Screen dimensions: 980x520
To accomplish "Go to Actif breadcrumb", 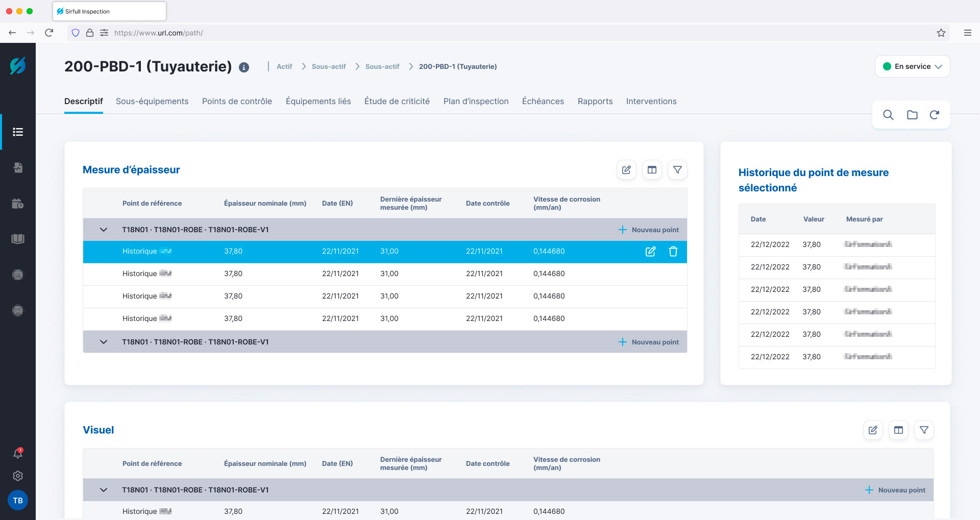I will click(284, 66).
